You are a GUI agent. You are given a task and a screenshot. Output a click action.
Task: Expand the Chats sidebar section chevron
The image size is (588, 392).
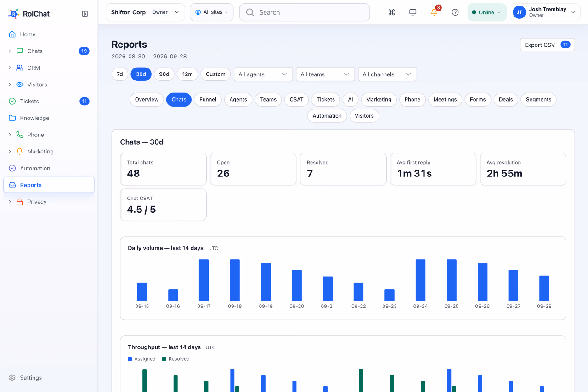click(x=10, y=51)
